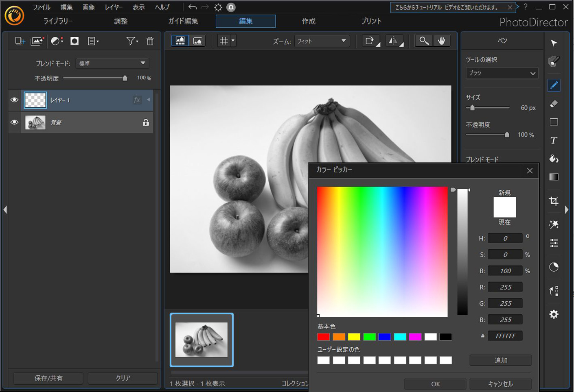Select the Eraser tool
Screen dimensions: 574x392
pyautogui.click(x=554, y=104)
